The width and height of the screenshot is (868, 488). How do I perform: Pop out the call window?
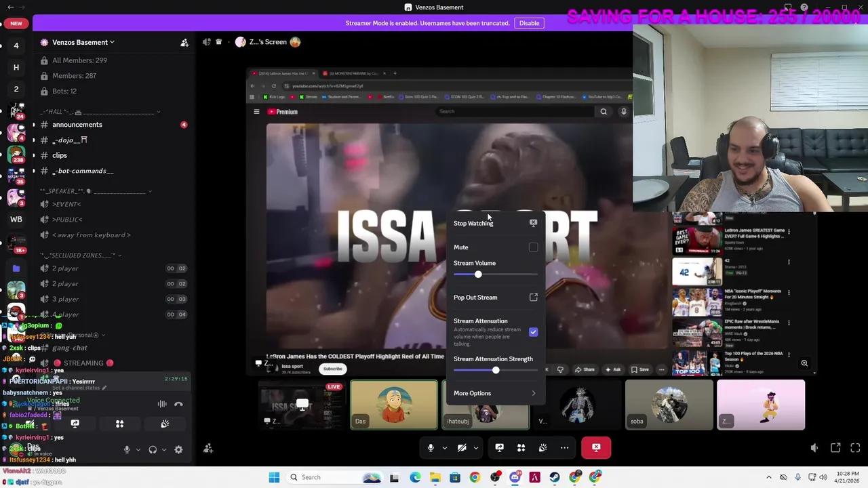pyautogui.click(x=835, y=447)
